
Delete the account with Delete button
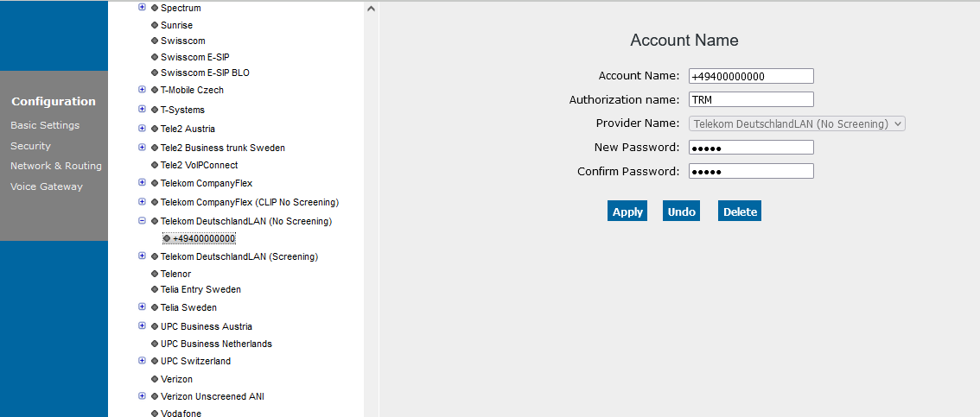click(x=740, y=211)
